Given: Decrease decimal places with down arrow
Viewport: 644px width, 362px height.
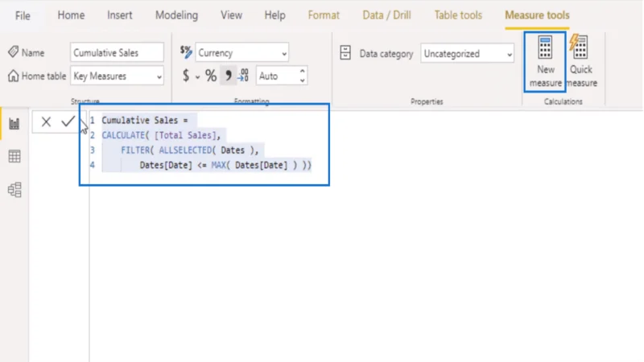Looking at the screenshot, I should [x=303, y=80].
